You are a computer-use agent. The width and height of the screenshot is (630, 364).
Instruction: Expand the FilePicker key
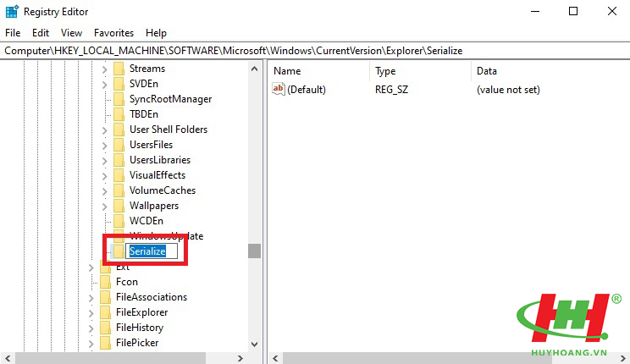click(91, 344)
